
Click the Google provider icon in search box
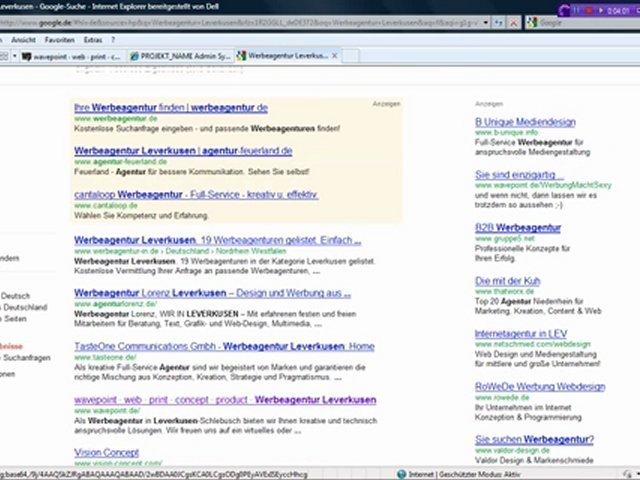coord(531,22)
